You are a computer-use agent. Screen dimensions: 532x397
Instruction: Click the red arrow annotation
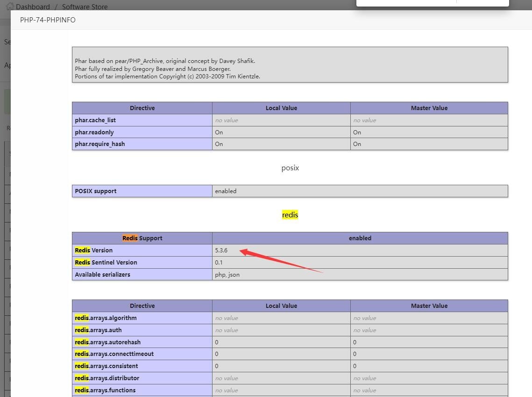(x=280, y=261)
